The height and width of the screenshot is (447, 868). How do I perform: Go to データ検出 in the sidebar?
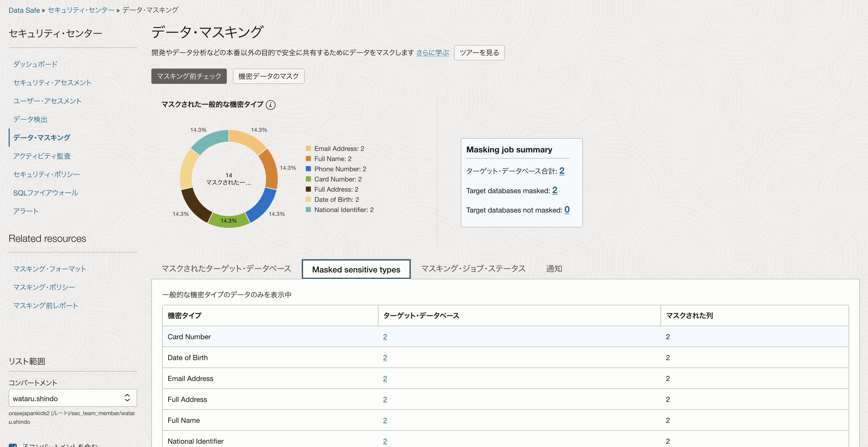click(30, 119)
